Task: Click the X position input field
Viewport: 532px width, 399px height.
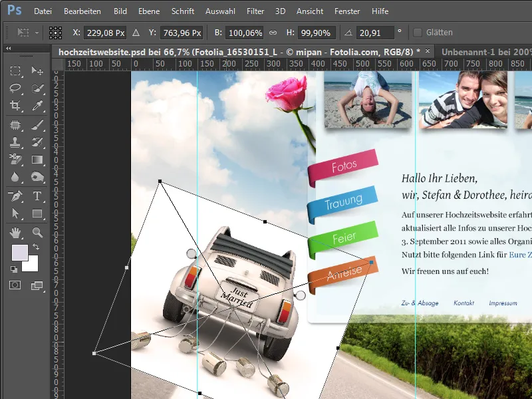Action: coord(105,33)
